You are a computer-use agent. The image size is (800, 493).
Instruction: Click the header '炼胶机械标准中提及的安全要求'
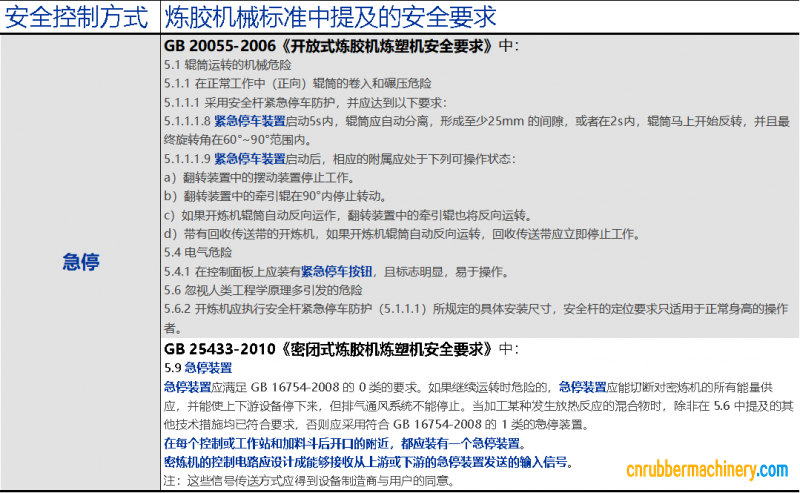[x=330, y=17]
